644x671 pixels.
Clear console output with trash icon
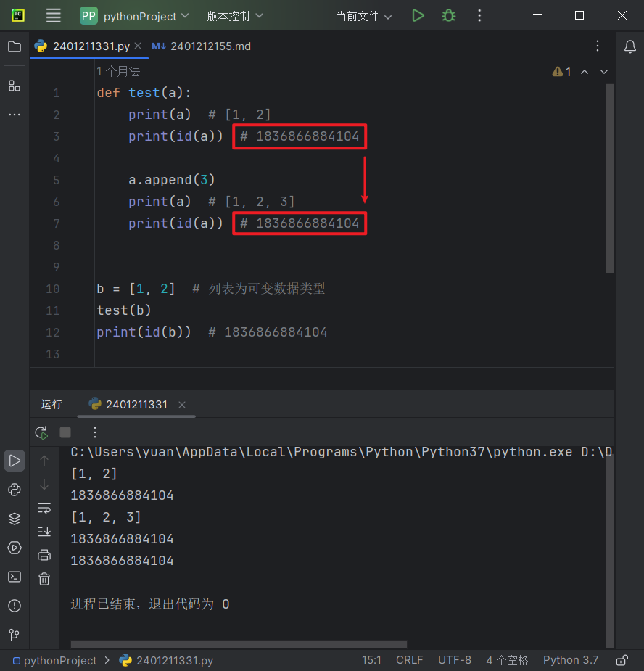(x=44, y=579)
